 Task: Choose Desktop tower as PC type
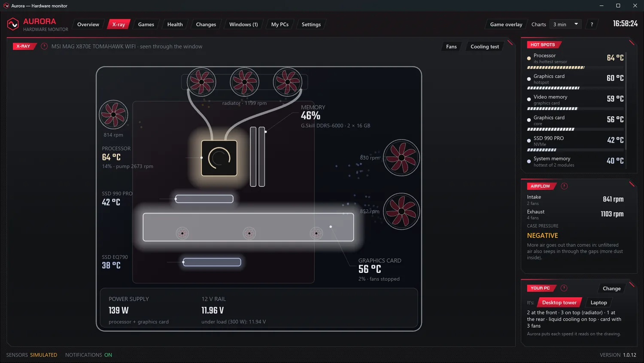(x=559, y=302)
